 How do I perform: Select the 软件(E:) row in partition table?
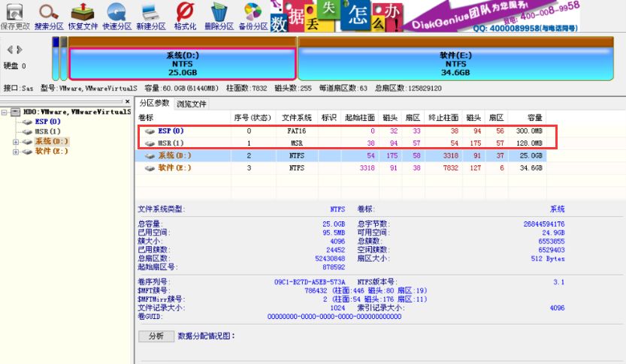pos(341,168)
